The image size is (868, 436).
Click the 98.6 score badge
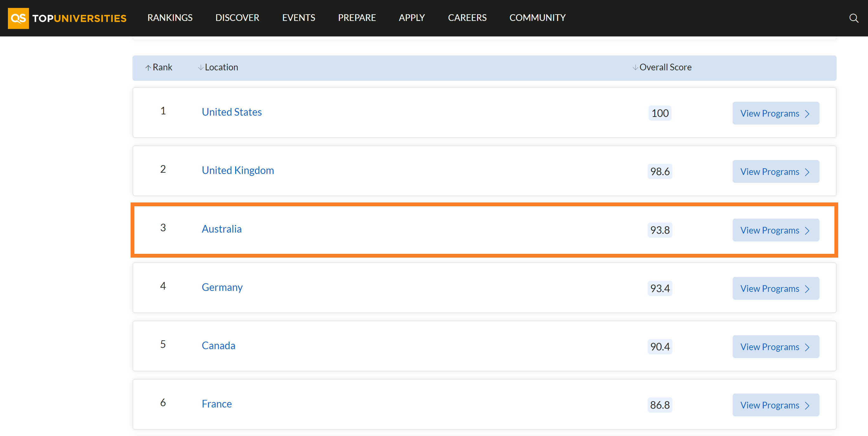(x=659, y=172)
